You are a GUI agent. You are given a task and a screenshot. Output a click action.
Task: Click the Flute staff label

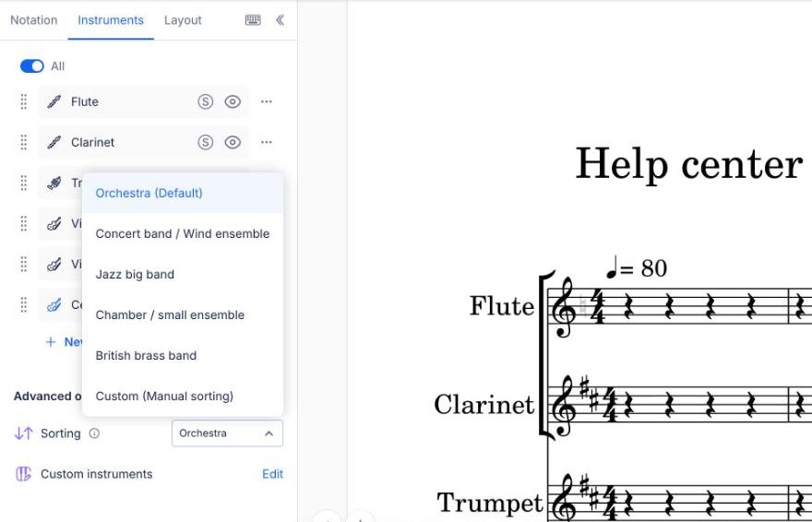(x=502, y=306)
